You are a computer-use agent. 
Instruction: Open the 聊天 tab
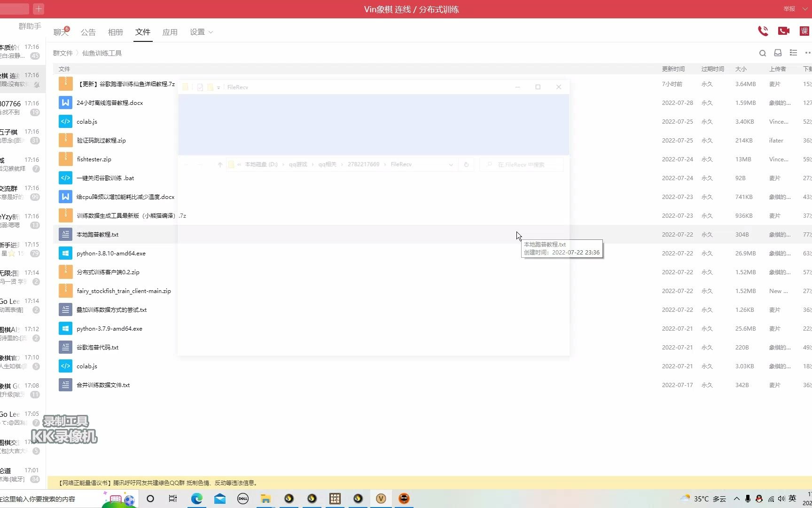point(61,32)
